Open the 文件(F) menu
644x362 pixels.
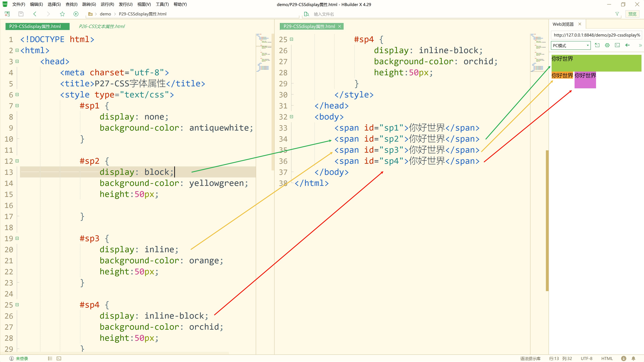tap(19, 4)
